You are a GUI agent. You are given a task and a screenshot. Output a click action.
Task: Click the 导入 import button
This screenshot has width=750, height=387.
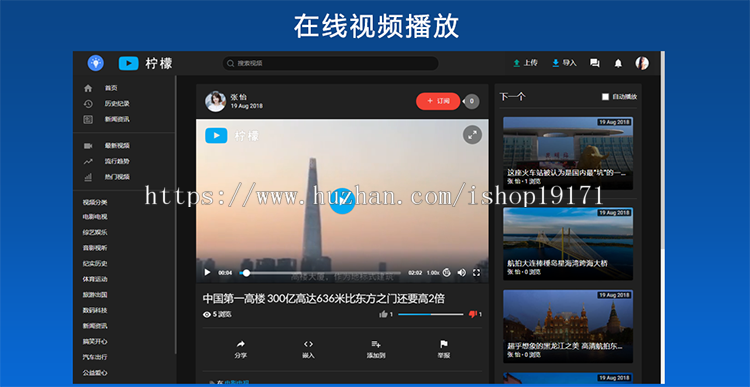pos(564,63)
